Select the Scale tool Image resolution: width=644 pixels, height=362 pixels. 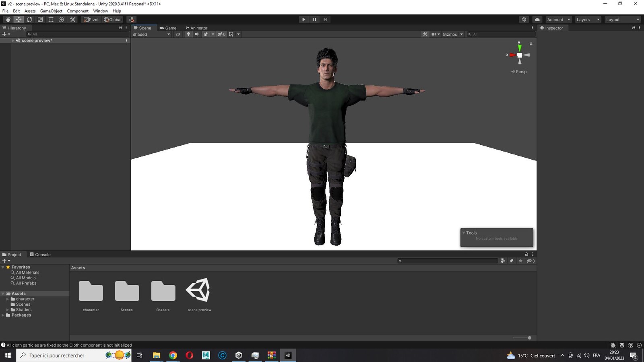40,19
